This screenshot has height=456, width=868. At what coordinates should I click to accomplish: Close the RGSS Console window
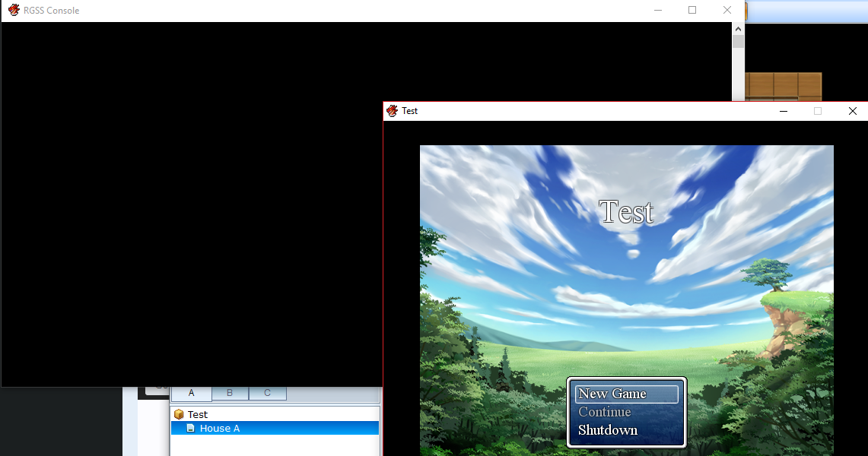click(x=727, y=10)
